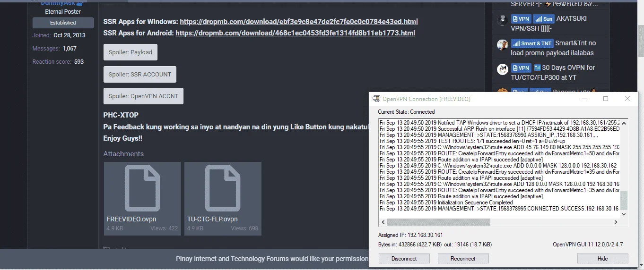Click the Attachments heading
This screenshot has height=270, width=644.
(123, 154)
